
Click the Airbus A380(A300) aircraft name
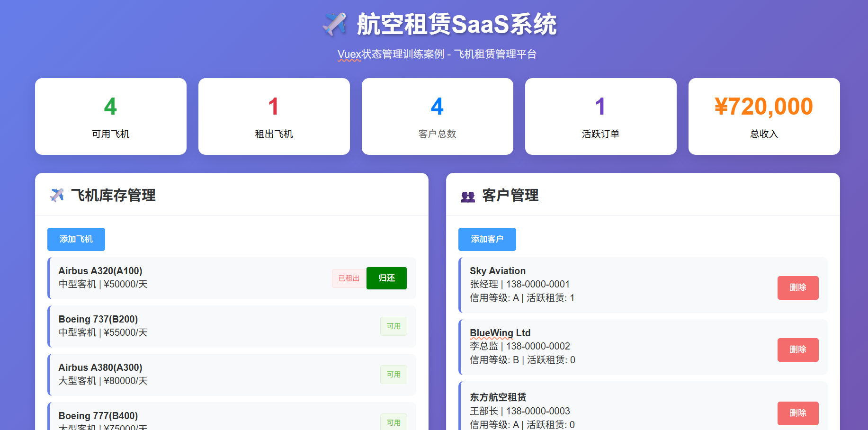[100, 367]
